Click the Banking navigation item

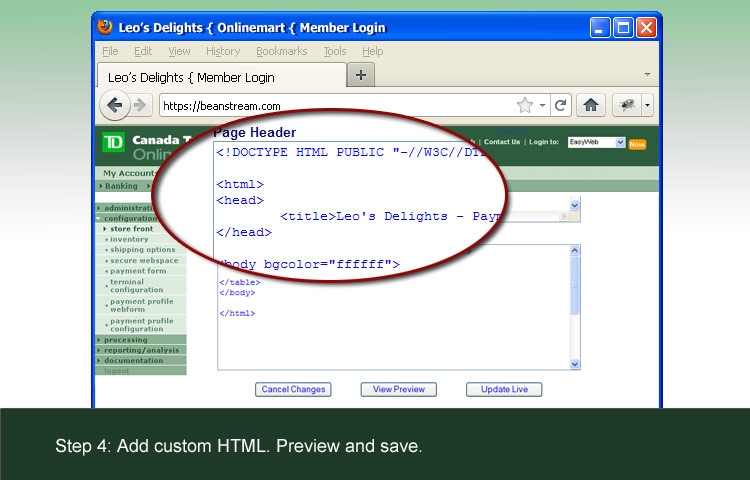(121, 186)
